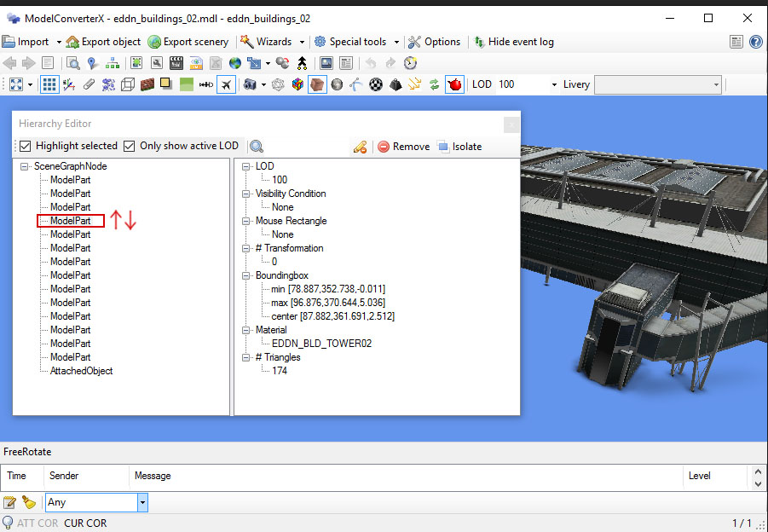This screenshot has width=768, height=532.
Task: Collapse the # Triangles node
Action: [x=245, y=357]
